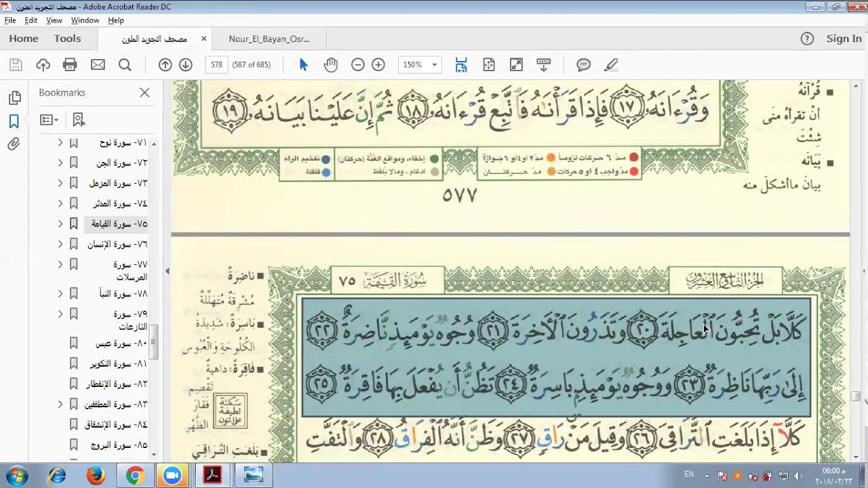The height and width of the screenshot is (488, 868).
Task: Open the Find text magnifier icon
Action: point(125,64)
